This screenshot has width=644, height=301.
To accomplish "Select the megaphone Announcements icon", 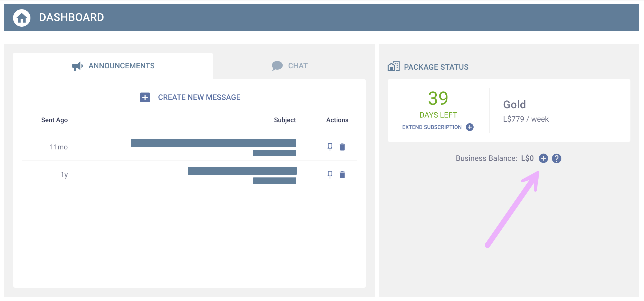I will (77, 66).
